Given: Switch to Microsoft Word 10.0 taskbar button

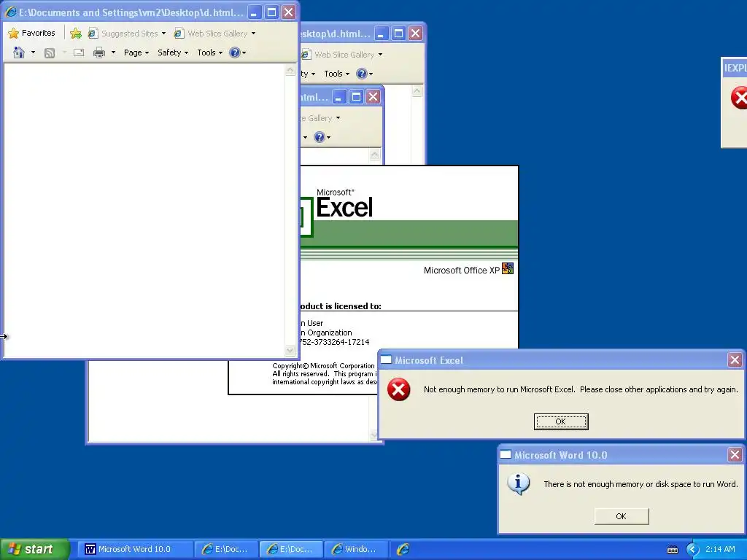Looking at the screenshot, I should click(x=135, y=549).
